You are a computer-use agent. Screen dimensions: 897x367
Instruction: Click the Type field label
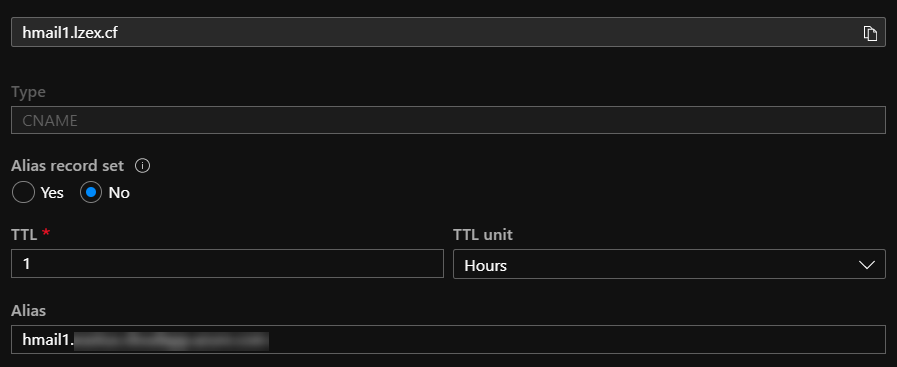click(x=28, y=91)
